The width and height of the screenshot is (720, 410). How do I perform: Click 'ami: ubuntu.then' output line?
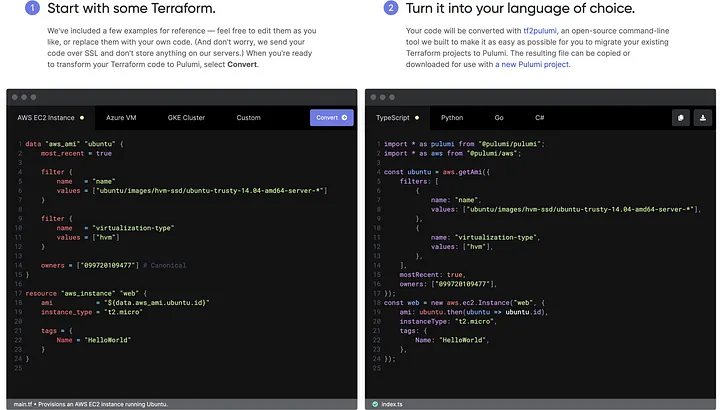[x=474, y=312]
